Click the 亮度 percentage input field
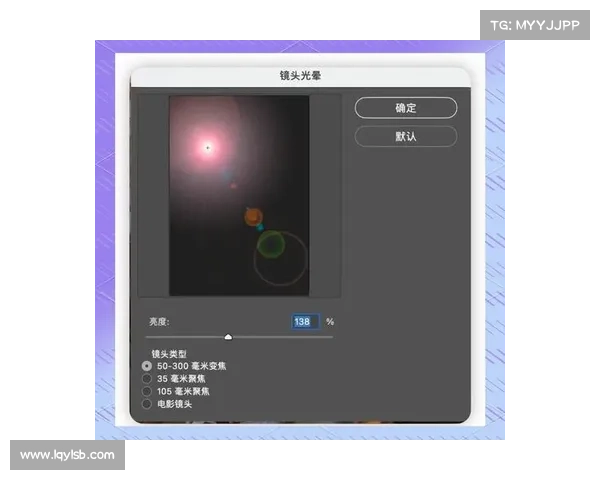The width and height of the screenshot is (600, 480). coord(305,322)
